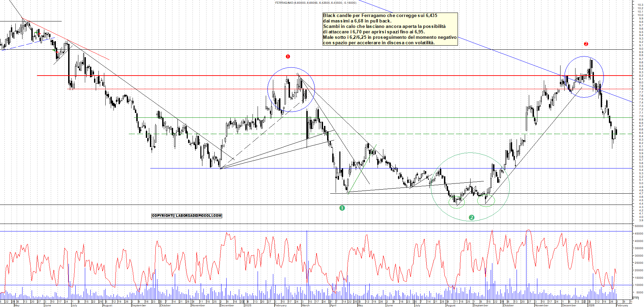Open the yellow analysis text box
The image size is (644, 307).
pos(390,29)
